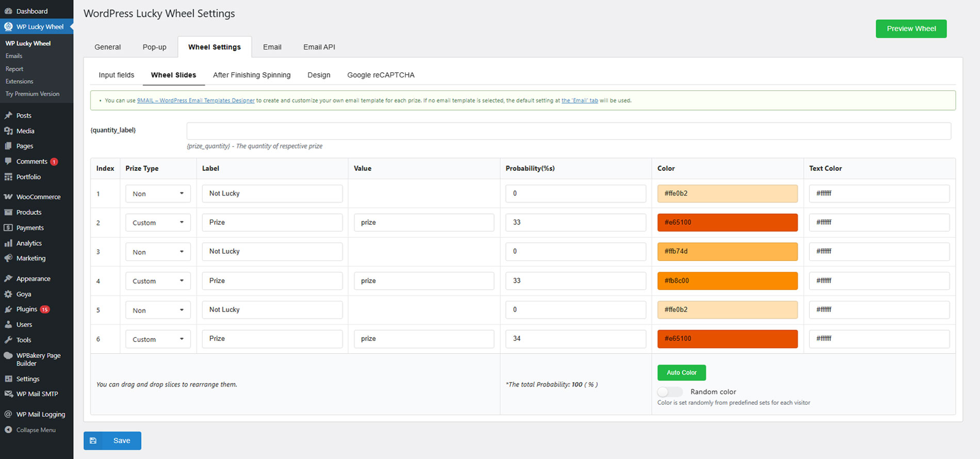Click the Analytics bar chart icon
Viewport: 980px width, 459px height.
point(8,243)
